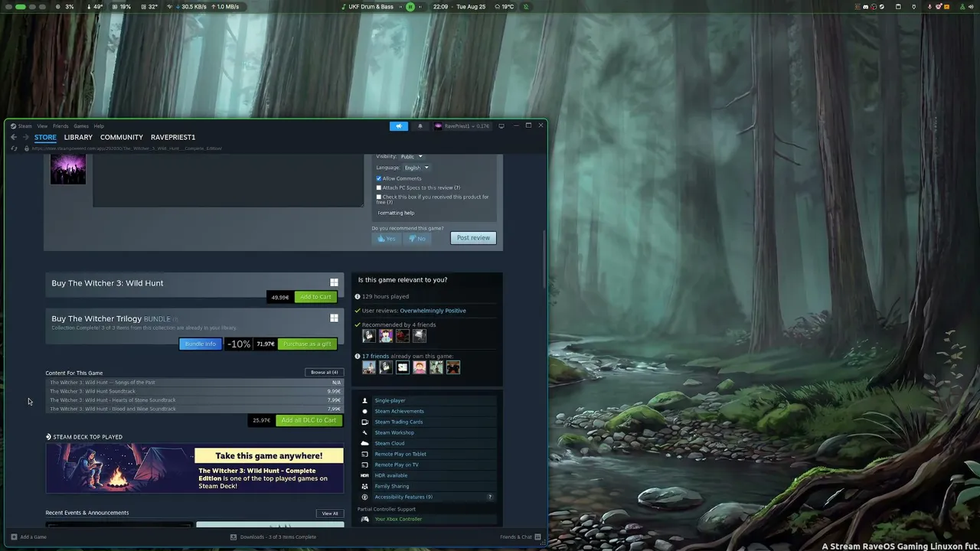Screen dimensions: 980x551
Task: Open the Friends menu
Action: click(x=60, y=126)
